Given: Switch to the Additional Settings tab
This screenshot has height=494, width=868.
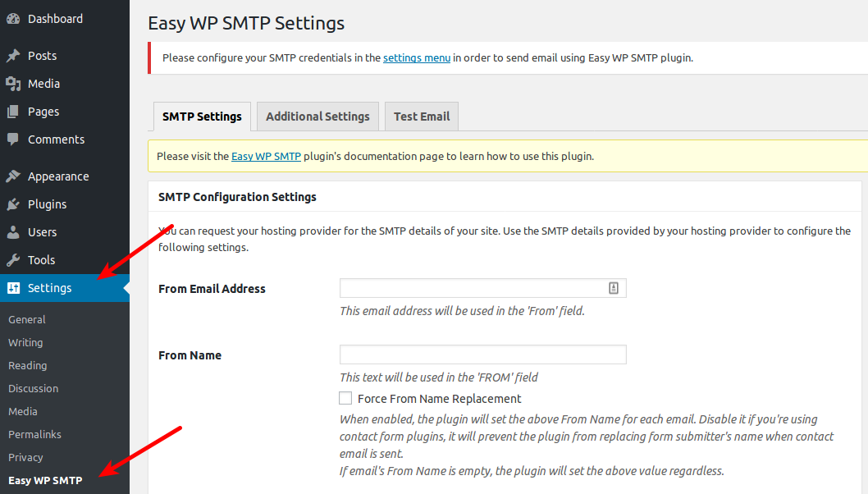Looking at the screenshot, I should point(318,117).
